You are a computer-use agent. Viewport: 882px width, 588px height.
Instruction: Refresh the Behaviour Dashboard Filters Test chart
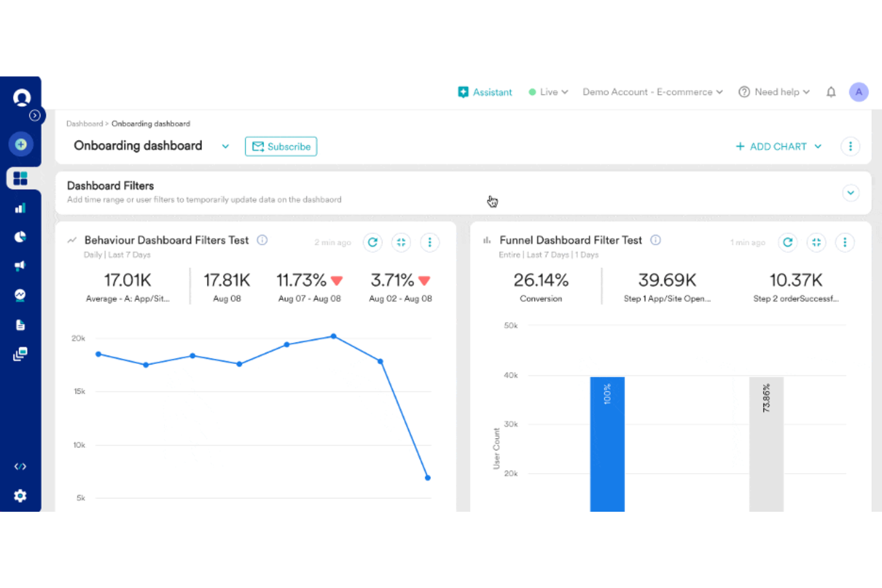click(x=372, y=242)
